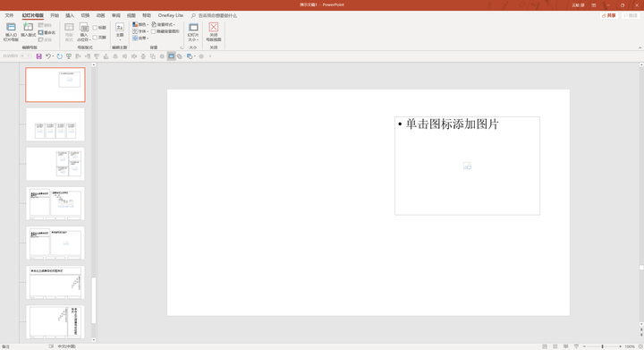This screenshot has height=350, width=644.
Task: Open the Themes (主题) gallery
Action: coord(120,32)
